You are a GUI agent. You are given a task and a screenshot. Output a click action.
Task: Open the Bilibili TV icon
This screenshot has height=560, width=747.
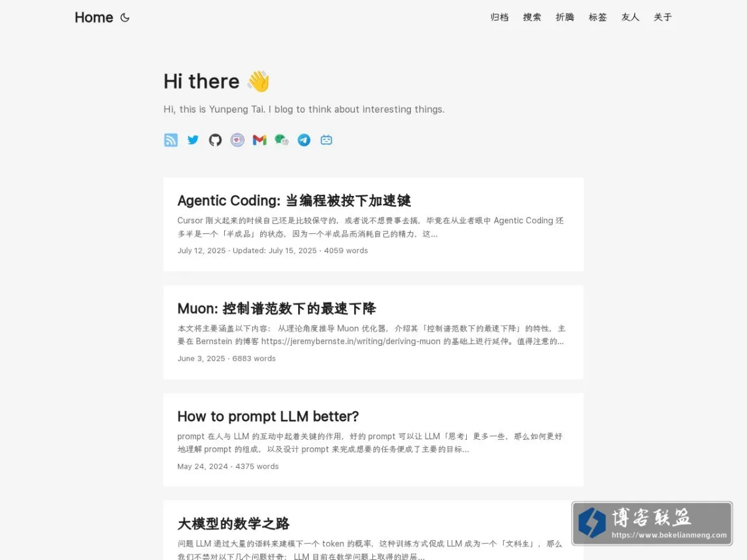coord(326,140)
